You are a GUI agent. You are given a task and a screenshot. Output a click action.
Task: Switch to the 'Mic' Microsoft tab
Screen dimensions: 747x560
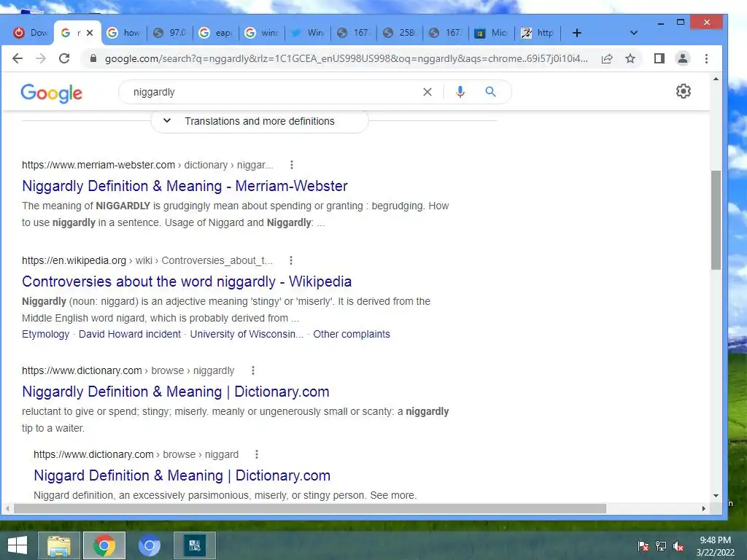pos(492,33)
